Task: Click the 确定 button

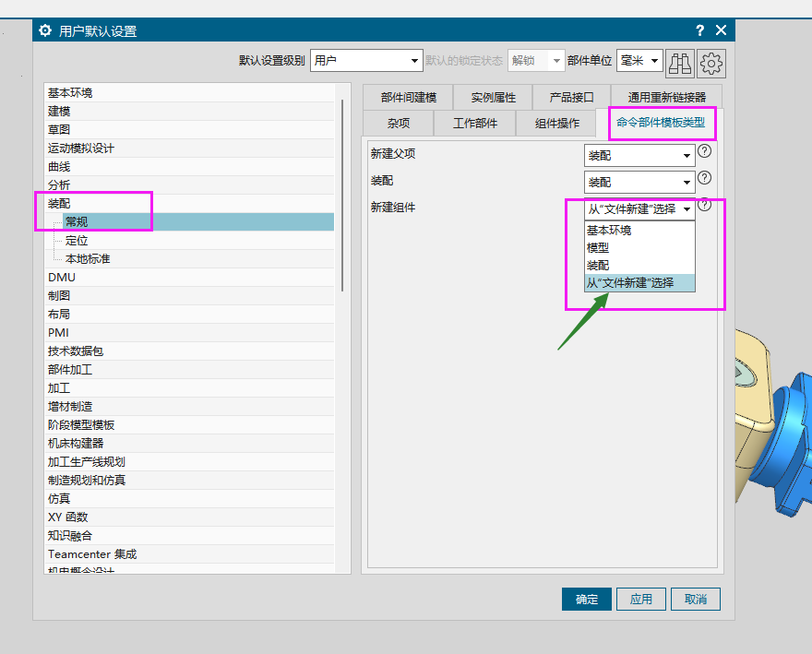Action: (587, 599)
